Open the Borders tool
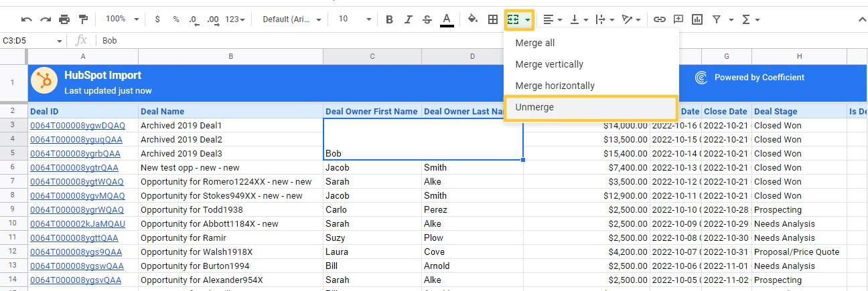 pos(492,19)
